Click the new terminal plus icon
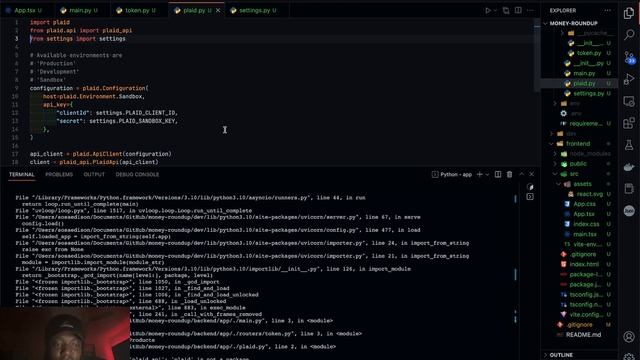The width and height of the screenshot is (640, 360). [480, 174]
